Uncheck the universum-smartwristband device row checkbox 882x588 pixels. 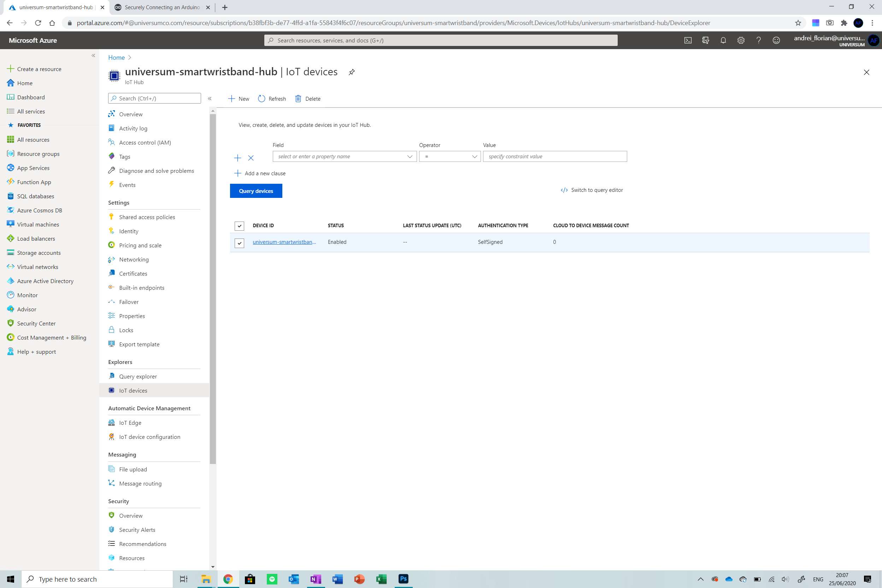pyautogui.click(x=239, y=243)
